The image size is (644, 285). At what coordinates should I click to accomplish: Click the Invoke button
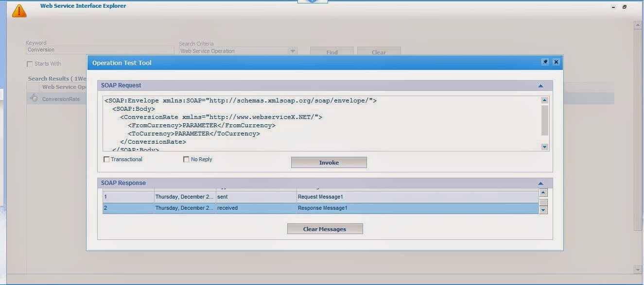pos(329,163)
